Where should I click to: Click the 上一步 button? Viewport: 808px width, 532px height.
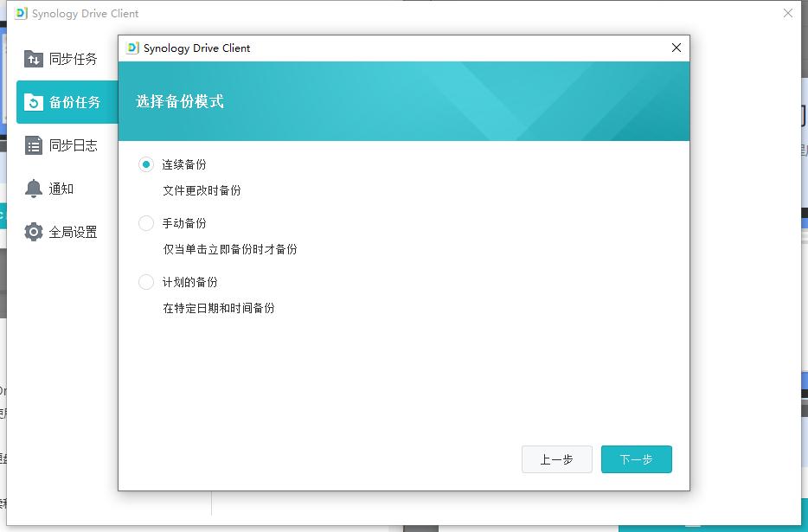coord(556,459)
